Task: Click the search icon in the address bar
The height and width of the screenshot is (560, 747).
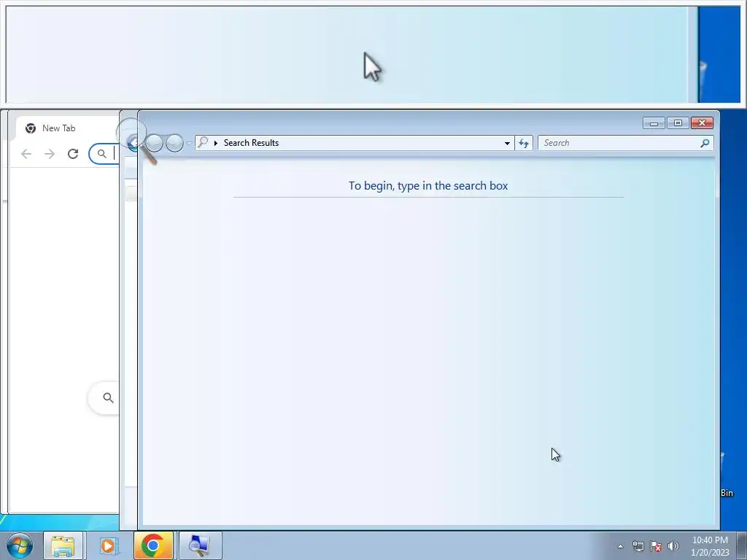Action: pos(203,142)
